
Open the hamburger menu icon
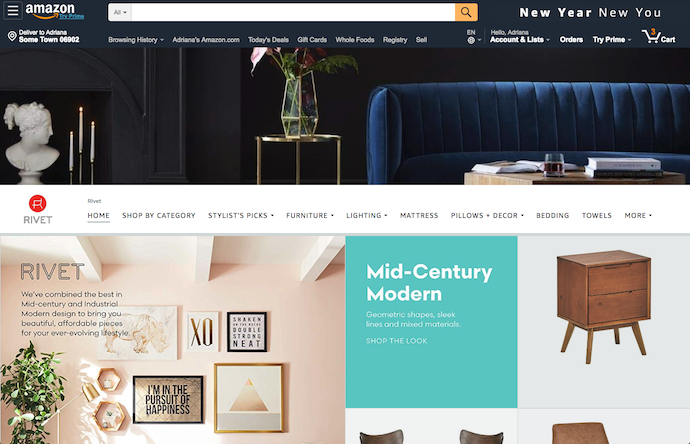point(13,11)
